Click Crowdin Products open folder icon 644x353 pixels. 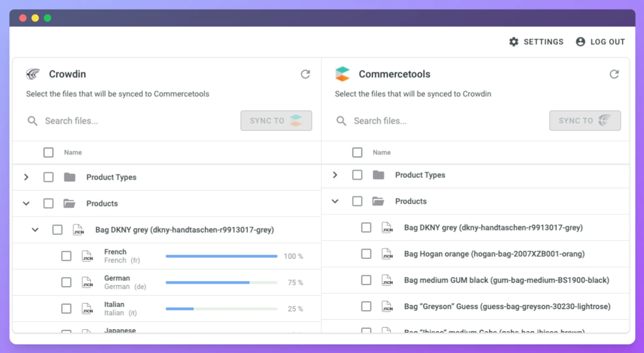(69, 203)
